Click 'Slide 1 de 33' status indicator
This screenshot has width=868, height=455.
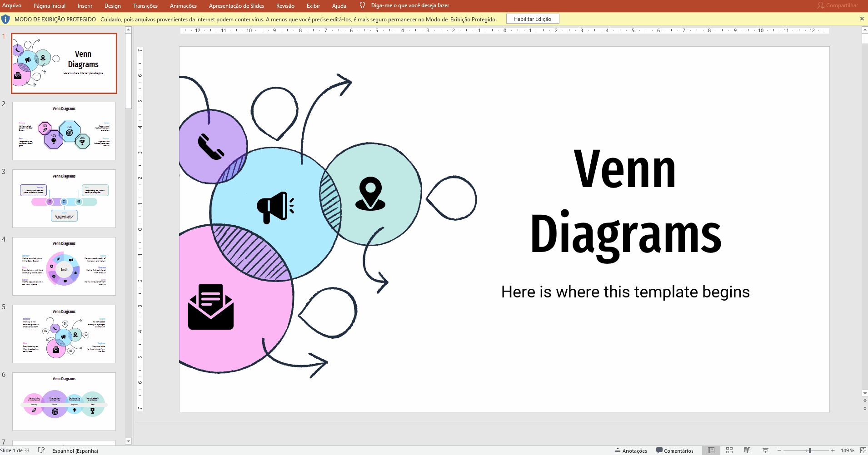(x=15, y=450)
